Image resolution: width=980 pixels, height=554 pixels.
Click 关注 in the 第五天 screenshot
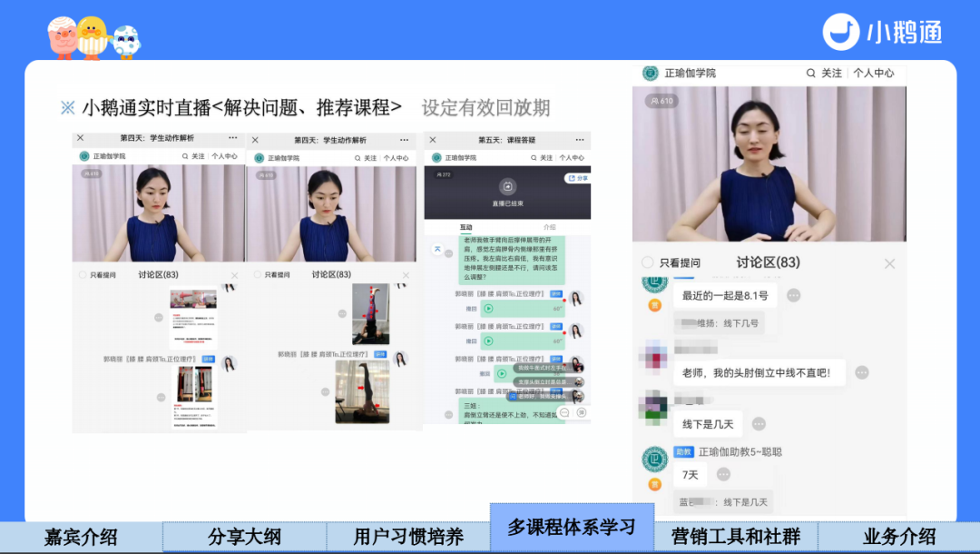[x=546, y=157]
